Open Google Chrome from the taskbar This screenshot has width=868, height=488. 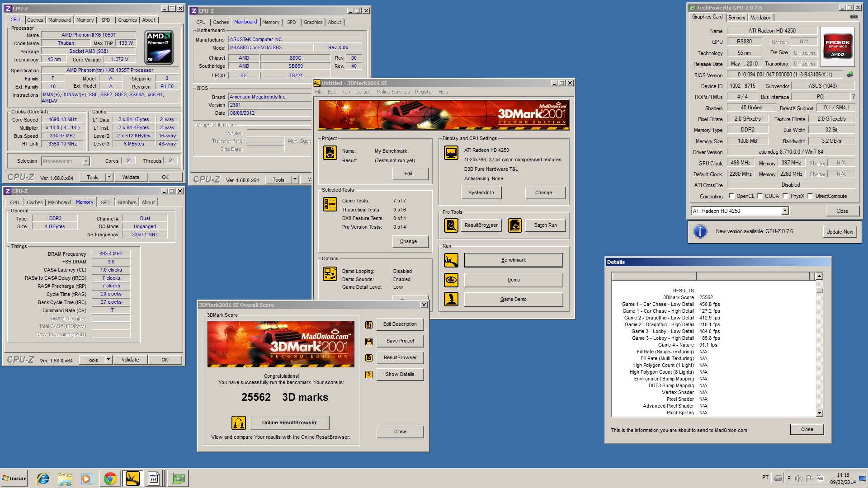coord(110,479)
